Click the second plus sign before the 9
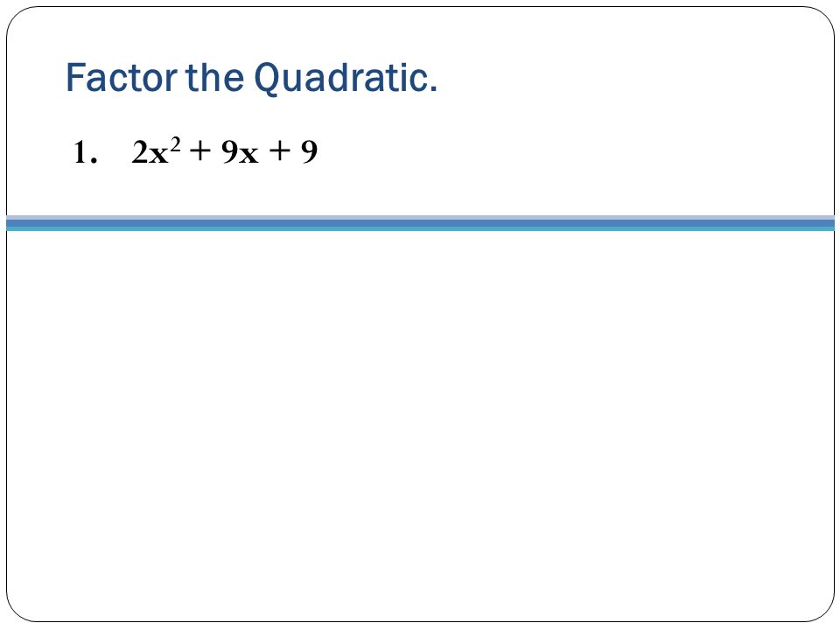This screenshot has width=840, height=630. 280,151
